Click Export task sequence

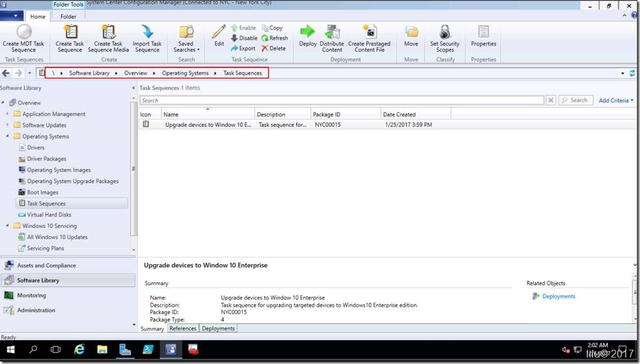243,48
